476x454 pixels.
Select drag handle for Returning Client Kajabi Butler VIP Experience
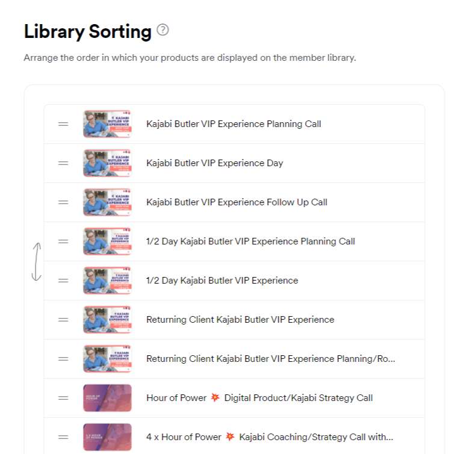63,320
